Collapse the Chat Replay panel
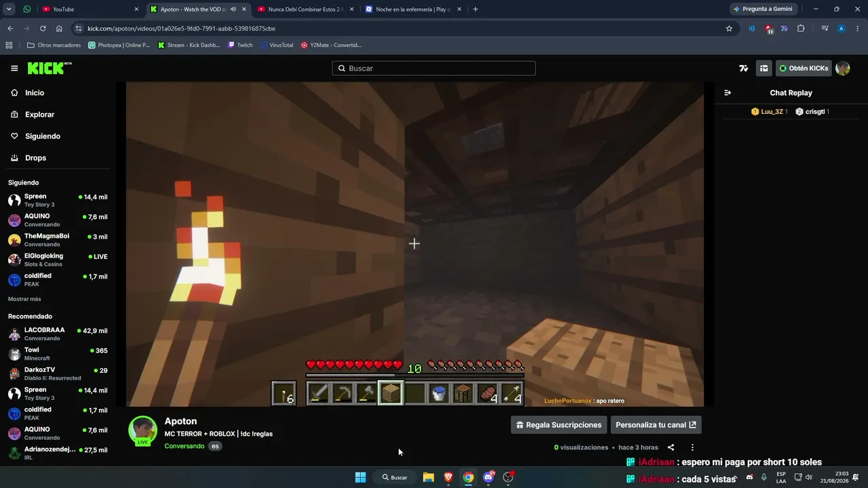This screenshot has height=488, width=868. coord(728,93)
